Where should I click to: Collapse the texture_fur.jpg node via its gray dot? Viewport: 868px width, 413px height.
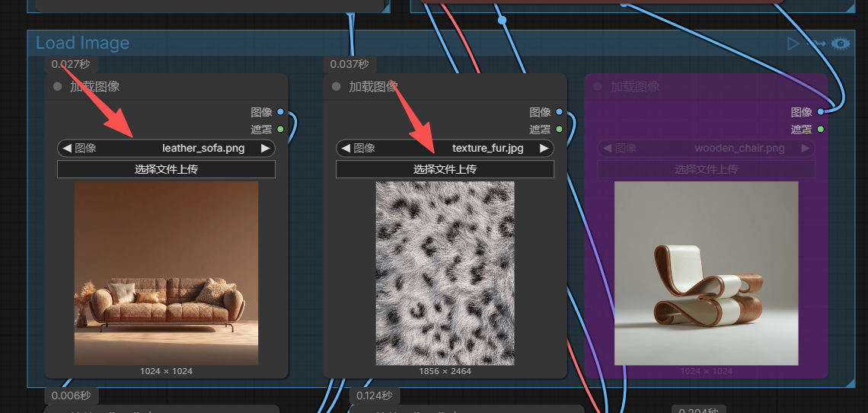click(x=336, y=86)
